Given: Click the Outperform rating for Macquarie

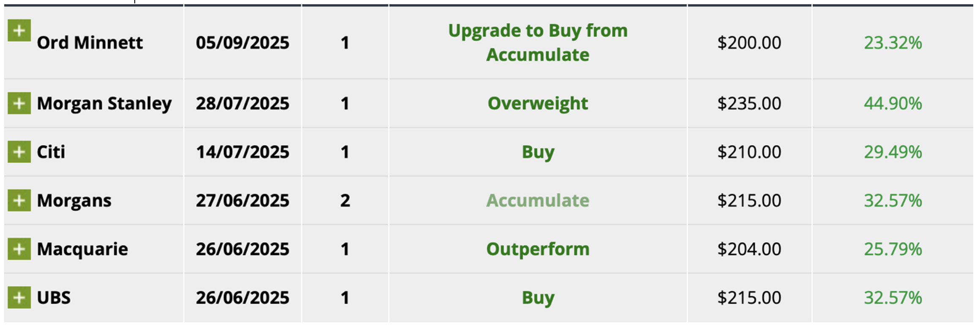Looking at the screenshot, I should pyautogui.click(x=538, y=249).
